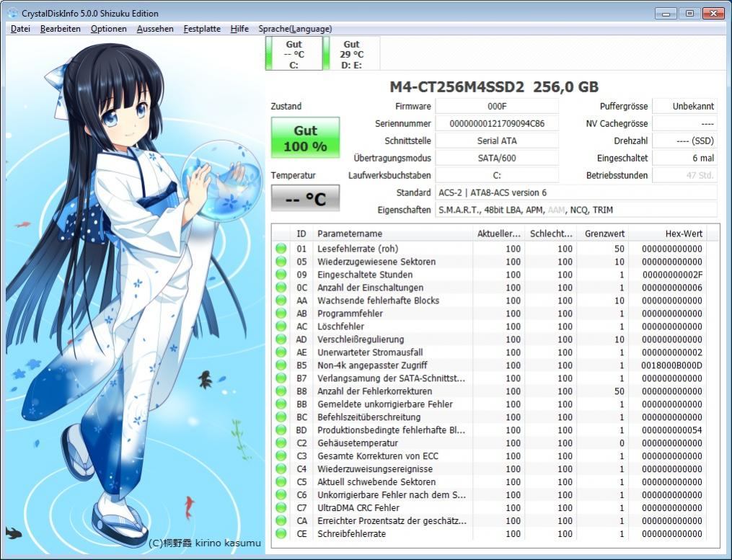732x560 pixels.
Task: Click the M4-CT256M4SSD2 256,0 GB drive title
Action: 494,86
